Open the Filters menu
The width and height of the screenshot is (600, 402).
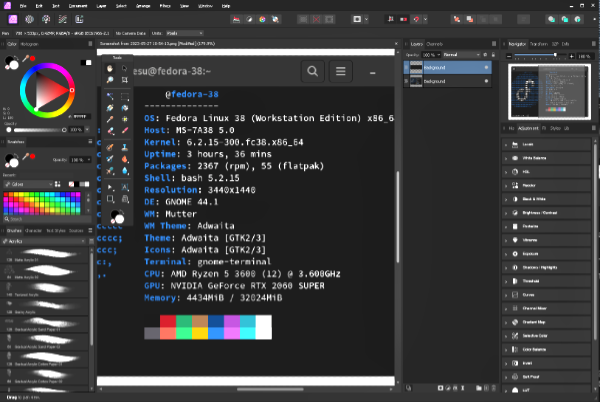pos(165,6)
